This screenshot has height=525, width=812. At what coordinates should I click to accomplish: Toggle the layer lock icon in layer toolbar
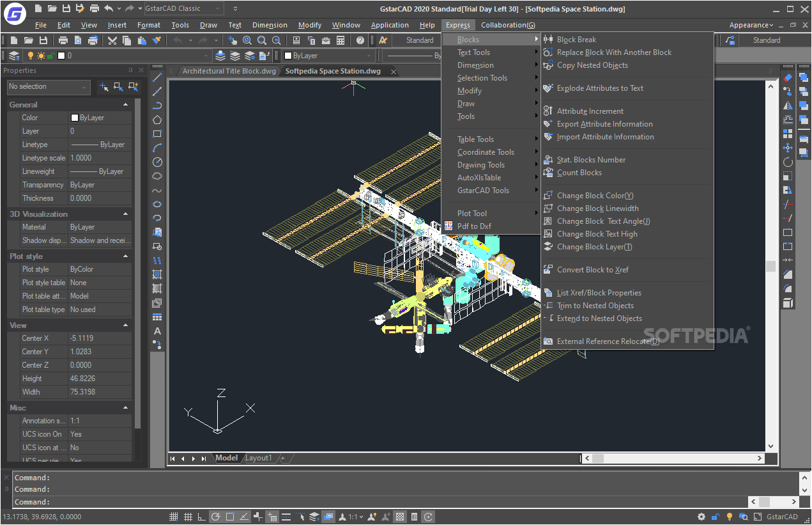pyautogui.click(x=50, y=56)
